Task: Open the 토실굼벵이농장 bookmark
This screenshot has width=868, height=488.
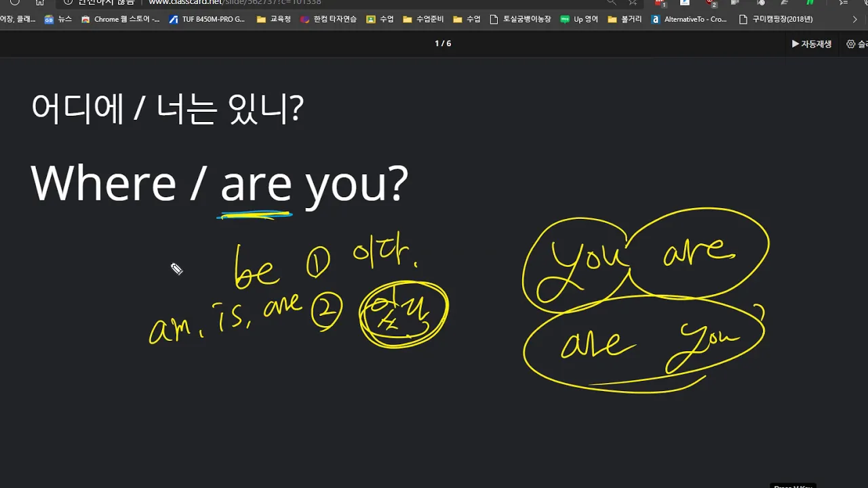Action: click(x=519, y=19)
